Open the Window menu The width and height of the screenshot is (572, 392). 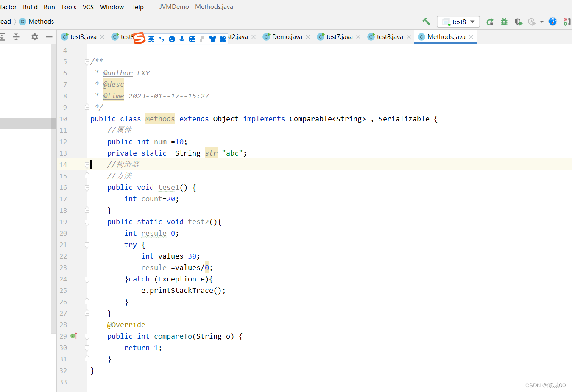coord(112,7)
